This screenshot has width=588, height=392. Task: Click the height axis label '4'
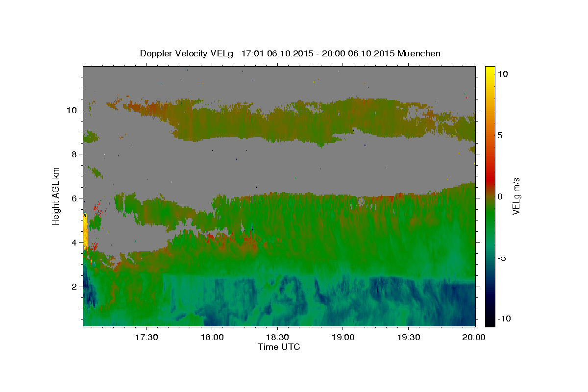click(74, 242)
